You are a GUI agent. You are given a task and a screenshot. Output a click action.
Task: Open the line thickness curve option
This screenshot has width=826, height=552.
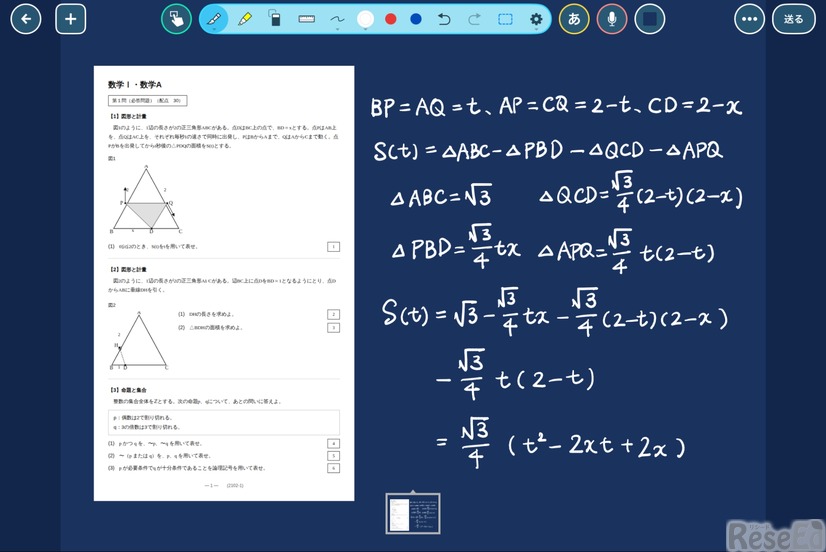tap(337, 20)
